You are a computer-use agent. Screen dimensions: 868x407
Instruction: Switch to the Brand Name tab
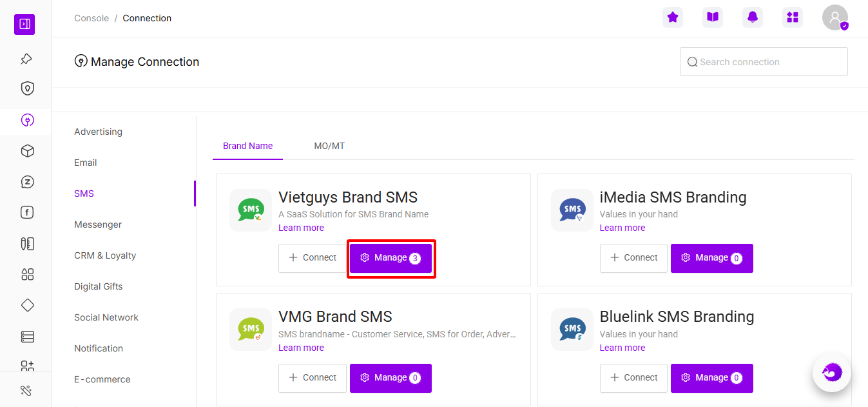(248, 146)
